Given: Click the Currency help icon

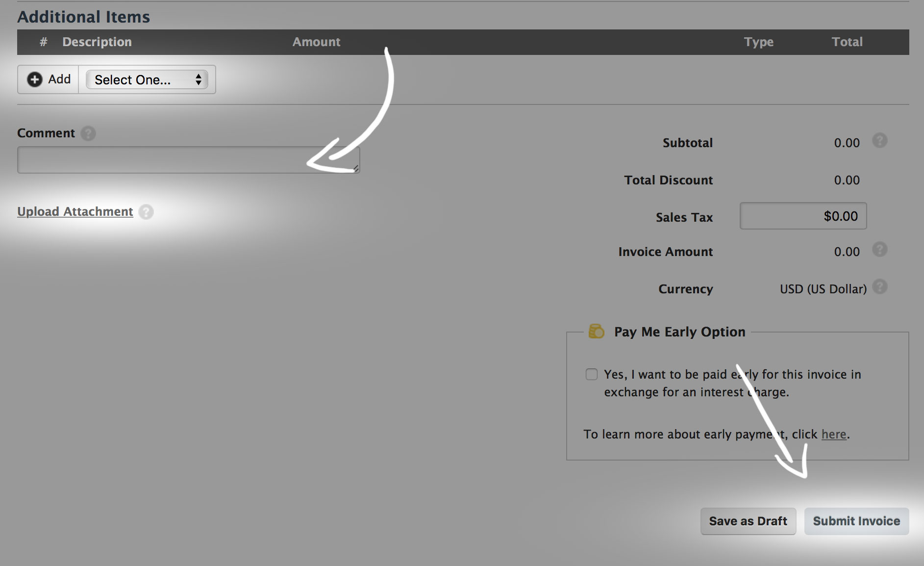Looking at the screenshot, I should 880,286.
